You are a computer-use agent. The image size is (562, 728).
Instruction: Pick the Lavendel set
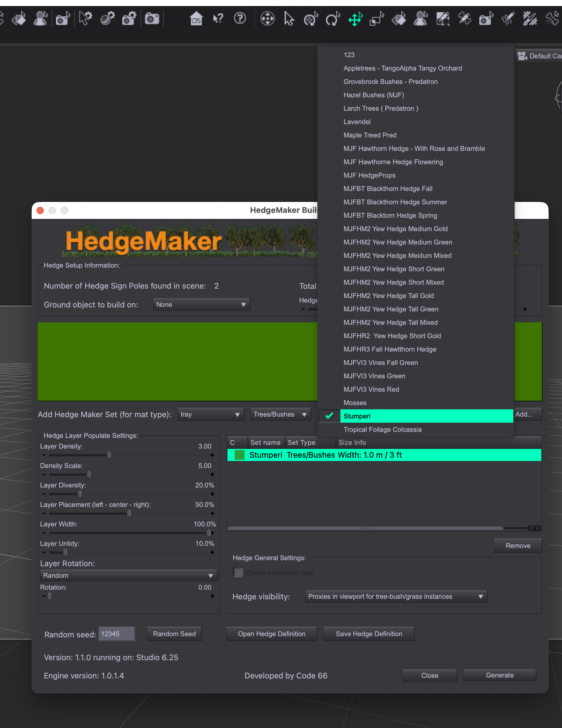click(x=416, y=122)
